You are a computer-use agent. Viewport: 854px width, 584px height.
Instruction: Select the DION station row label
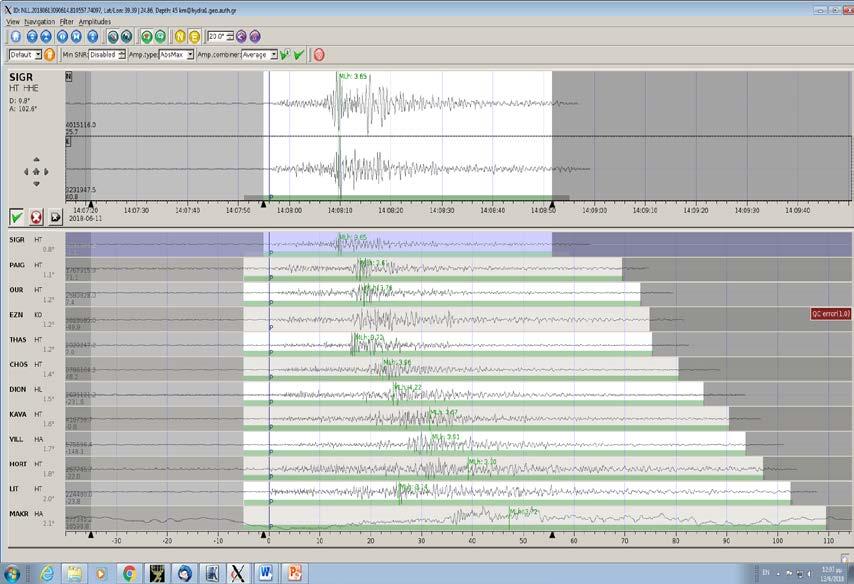pos(17,390)
